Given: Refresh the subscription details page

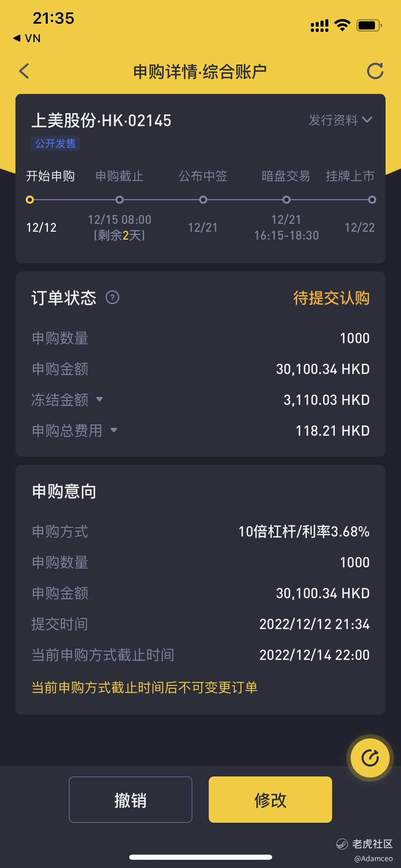Looking at the screenshot, I should point(375,71).
